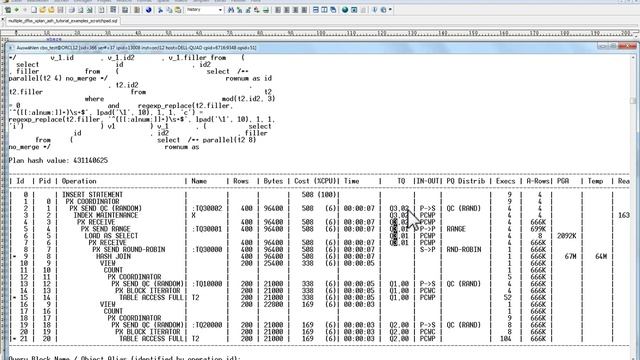Select the scratchpad.sql file tab
This screenshot has height=360, width=640.
click(62, 20)
